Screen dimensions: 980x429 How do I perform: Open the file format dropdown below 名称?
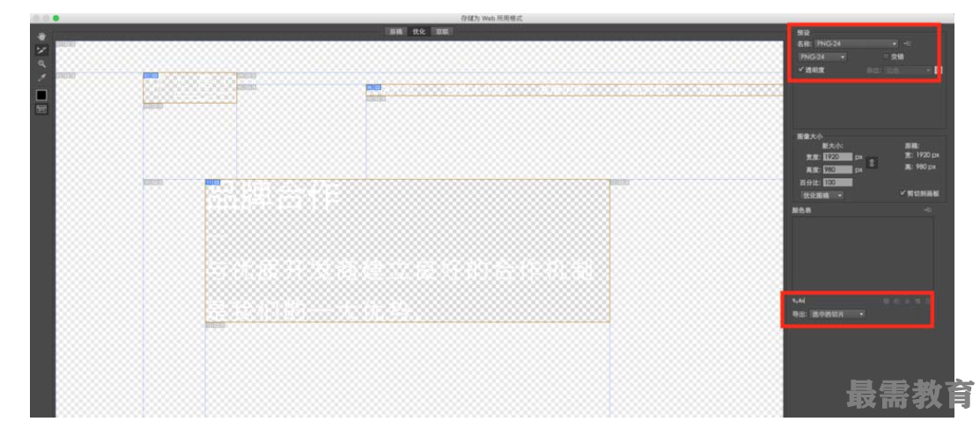click(x=822, y=57)
